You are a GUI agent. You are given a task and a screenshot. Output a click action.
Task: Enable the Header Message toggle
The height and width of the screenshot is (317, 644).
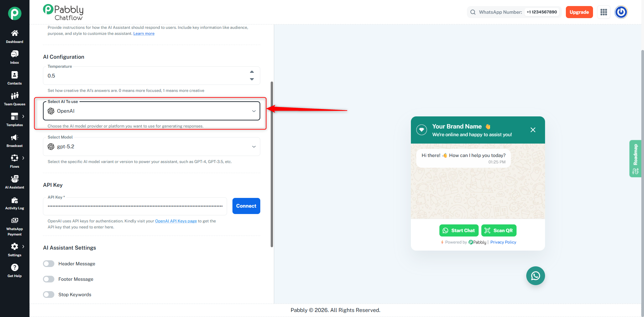click(49, 264)
